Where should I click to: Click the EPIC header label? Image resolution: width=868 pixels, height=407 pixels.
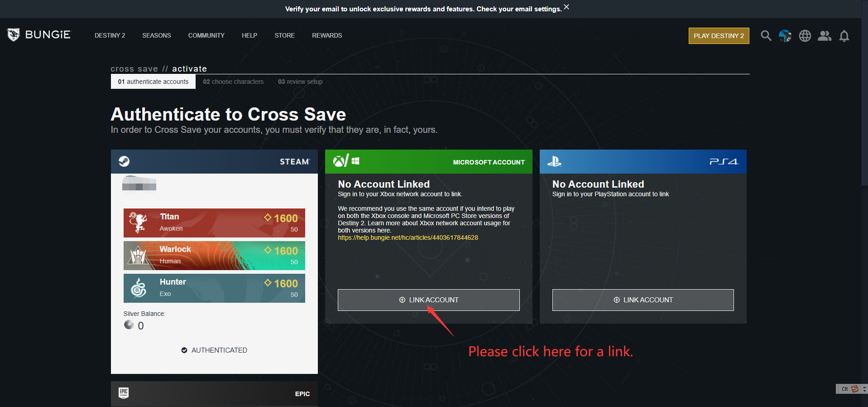(x=302, y=394)
